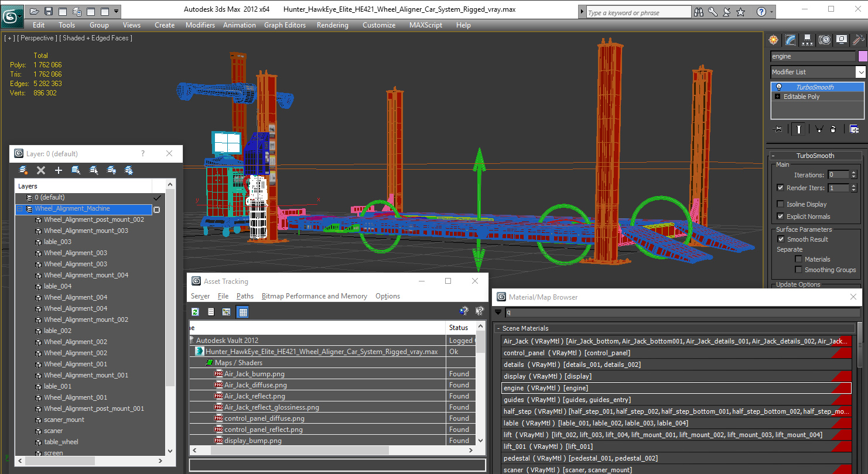The height and width of the screenshot is (474, 868).
Task: Open the Modifier List dropdown
Action: [x=860, y=72]
